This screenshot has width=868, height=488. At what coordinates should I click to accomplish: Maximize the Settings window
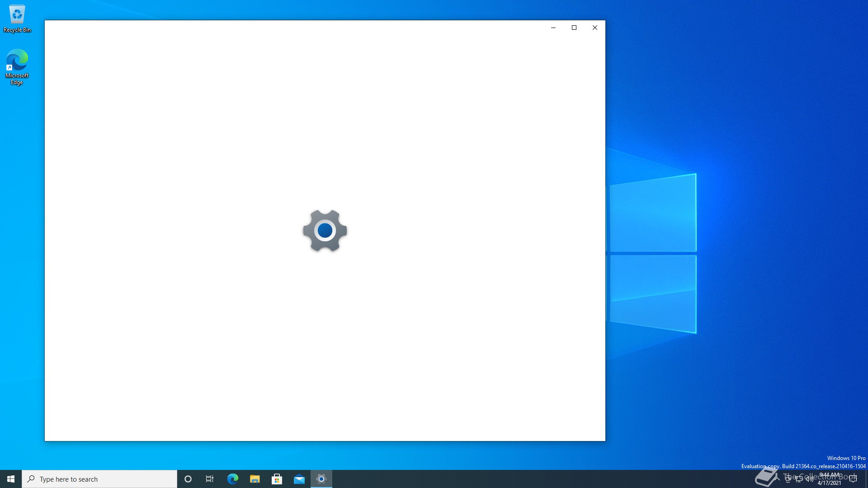click(574, 28)
